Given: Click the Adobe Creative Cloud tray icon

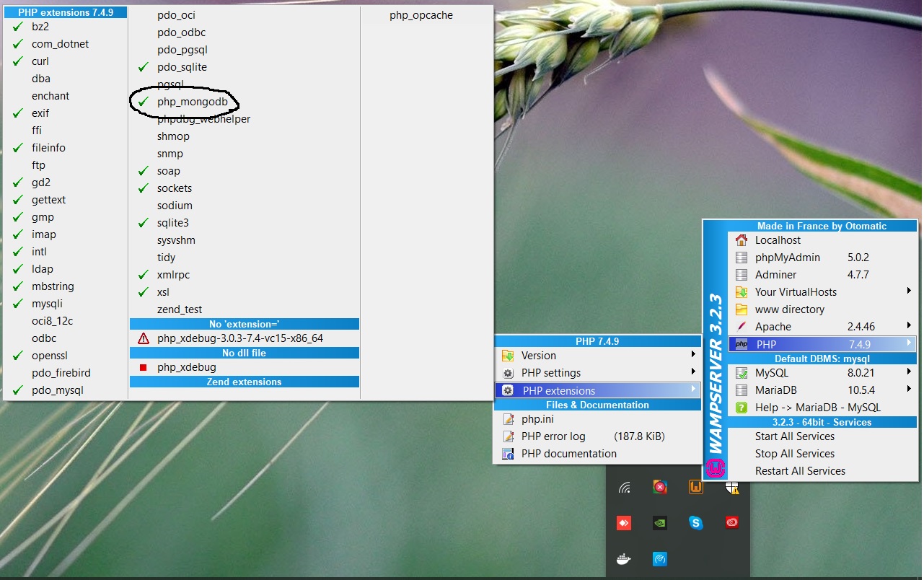Looking at the screenshot, I should coord(732,523).
